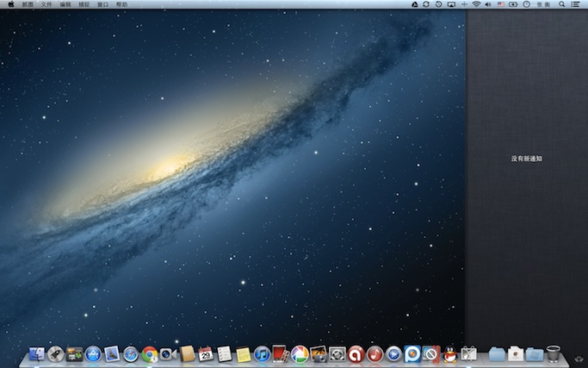The height and width of the screenshot is (368, 588).
Task: Expand the Wi-Fi status menu
Action: [475, 4]
